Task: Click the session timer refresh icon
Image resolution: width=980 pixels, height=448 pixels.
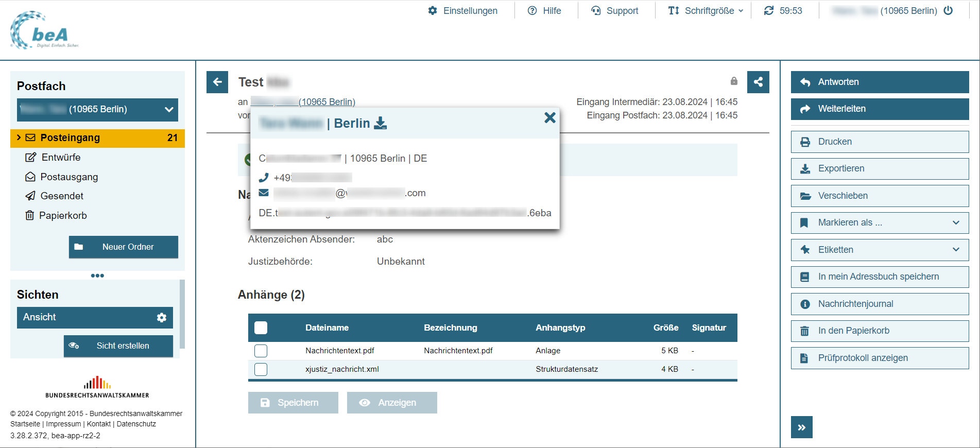Action: [x=769, y=11]
